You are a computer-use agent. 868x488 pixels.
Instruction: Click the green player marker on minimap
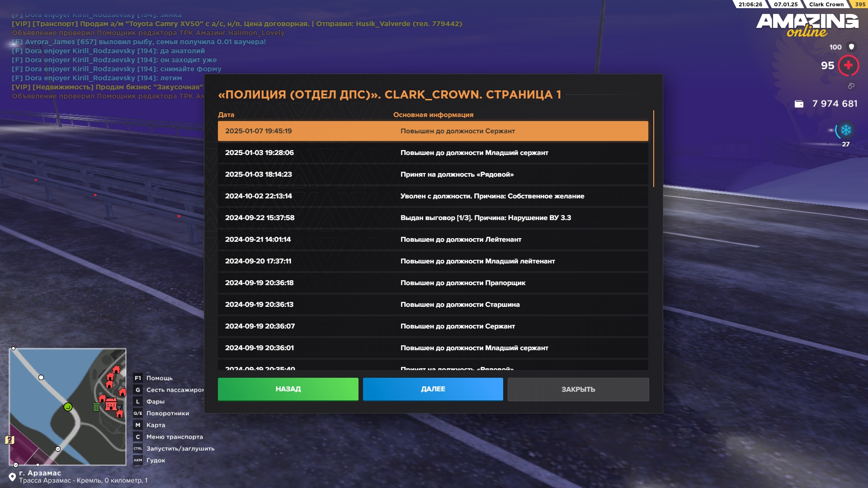(68, 407)
